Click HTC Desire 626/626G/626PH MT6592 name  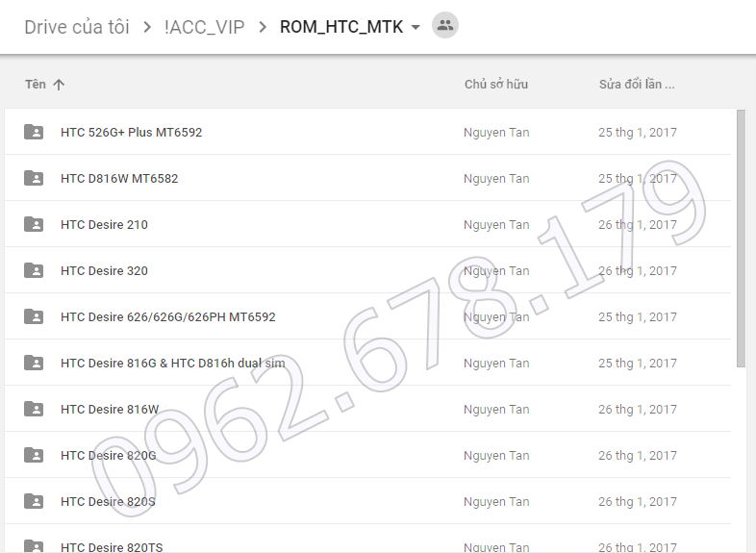pos(167,316)
